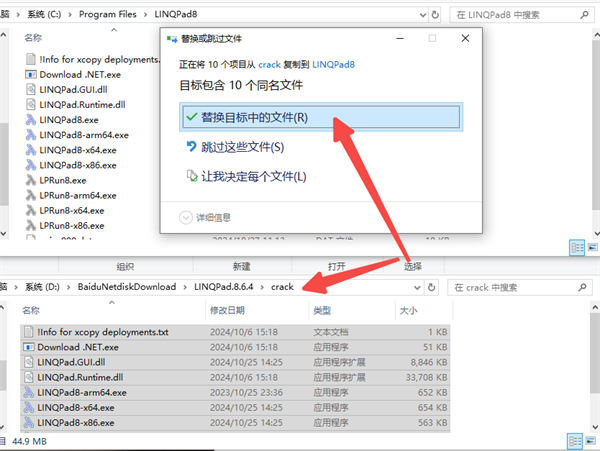This screenshot has width=600, height=451.
Task: Sort crack window by 大小 column
Action: pyautogui.click(x=408, y=310)
